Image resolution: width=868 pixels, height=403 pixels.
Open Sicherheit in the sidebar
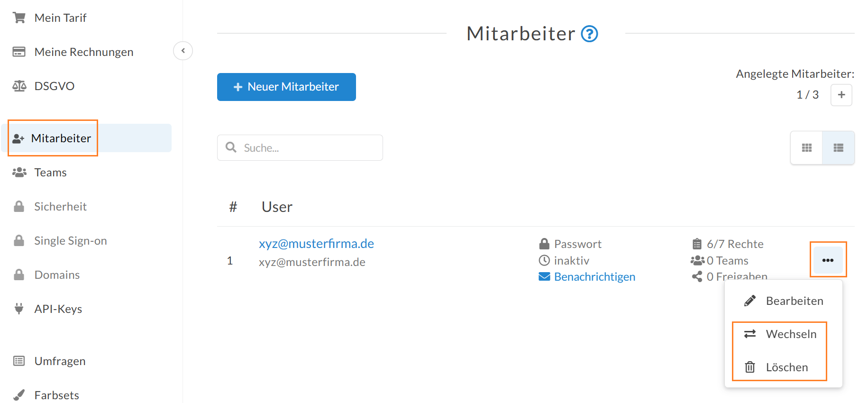(60, 207)
